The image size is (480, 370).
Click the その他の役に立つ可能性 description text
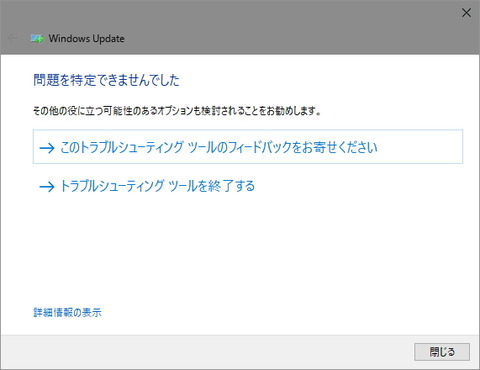pos(177,110)
